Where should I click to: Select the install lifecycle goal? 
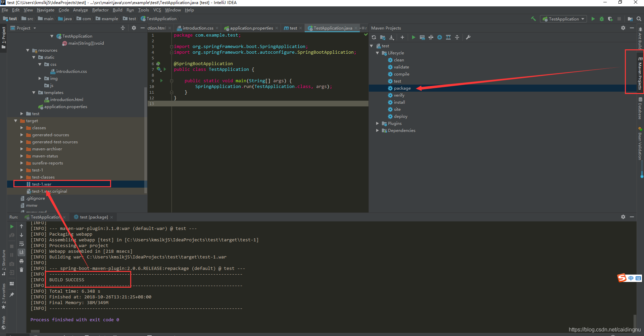pyautogui.click(x=399, y=102)
